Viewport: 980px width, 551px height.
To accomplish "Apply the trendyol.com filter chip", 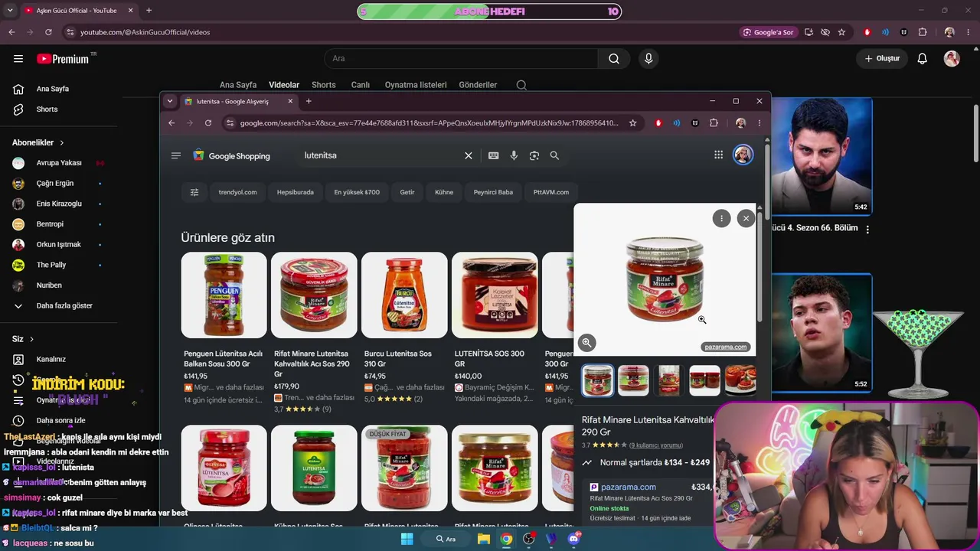I will [237, 192].
